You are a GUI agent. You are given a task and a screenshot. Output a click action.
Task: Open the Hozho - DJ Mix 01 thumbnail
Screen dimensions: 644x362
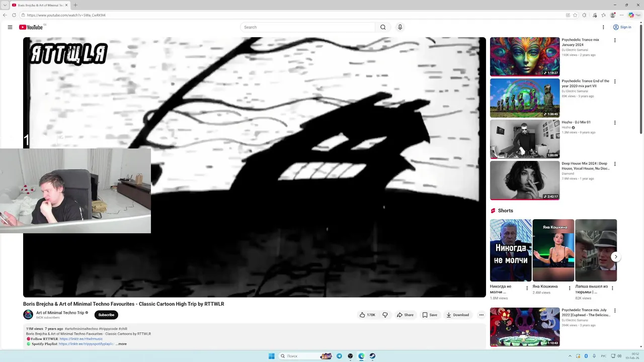pos(525,139)
